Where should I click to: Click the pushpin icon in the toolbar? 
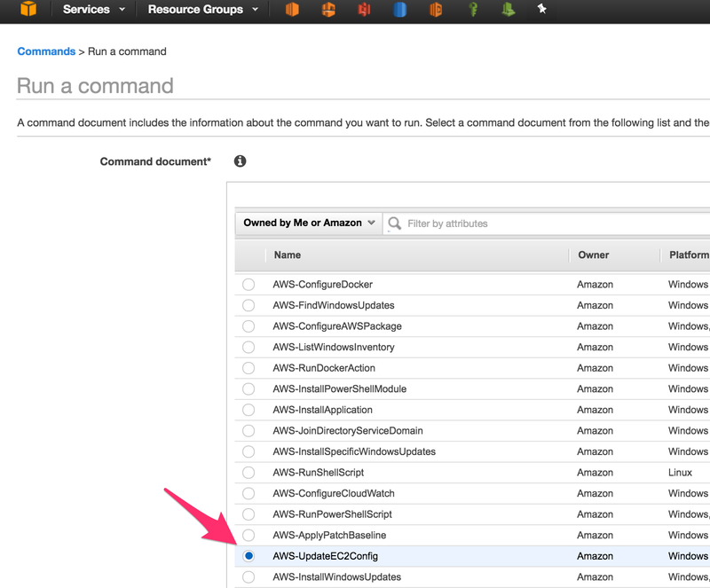[542, 9]
